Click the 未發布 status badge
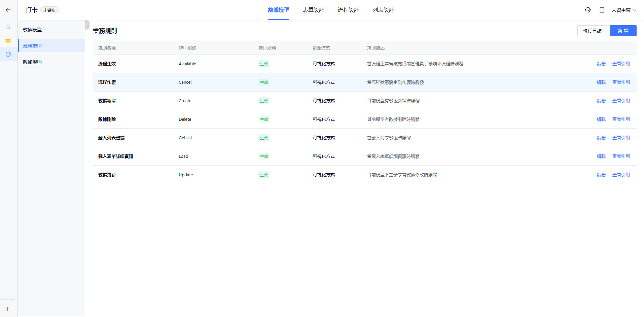644x317 pixels. pos(49,10)
